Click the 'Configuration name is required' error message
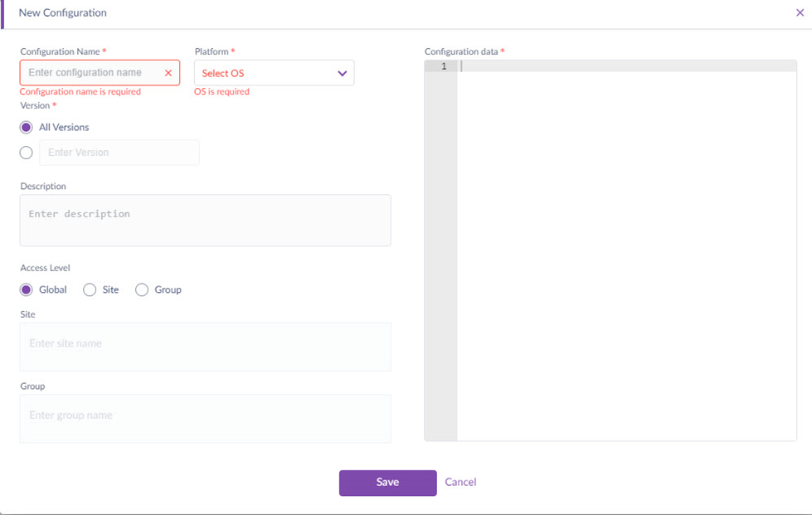The width and height of the screenshot is (812, 515). (x=80, y=92)
